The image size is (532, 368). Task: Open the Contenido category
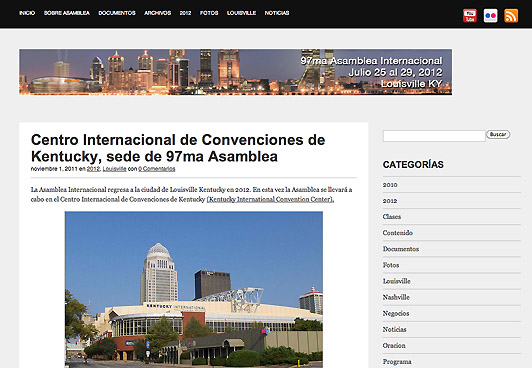click(x=398, y=233)
